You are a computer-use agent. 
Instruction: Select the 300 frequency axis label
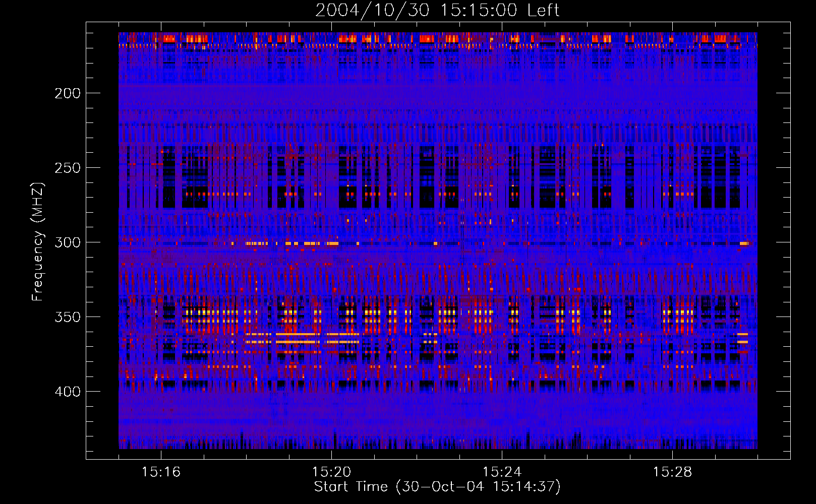point(68,242)
